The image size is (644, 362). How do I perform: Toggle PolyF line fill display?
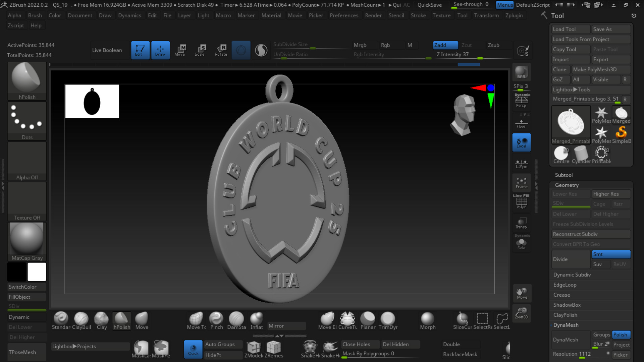point(521,202)
